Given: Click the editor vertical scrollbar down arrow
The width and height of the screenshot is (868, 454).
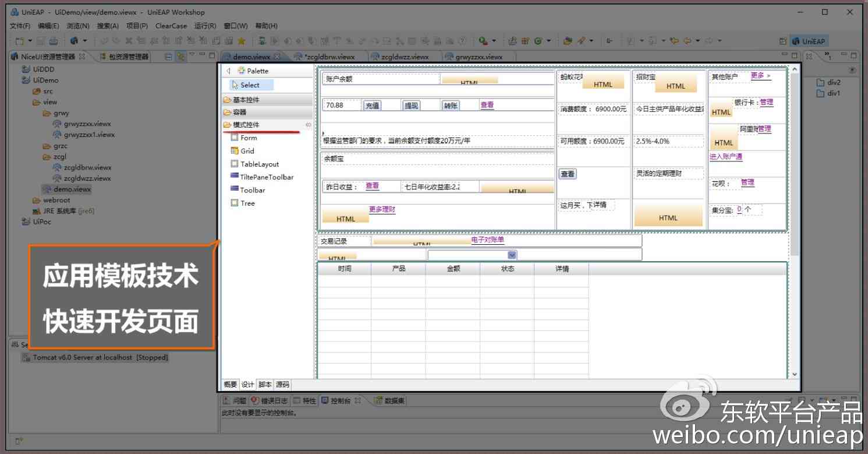Looking at the screenshot, I should click(x=795, y=375).
